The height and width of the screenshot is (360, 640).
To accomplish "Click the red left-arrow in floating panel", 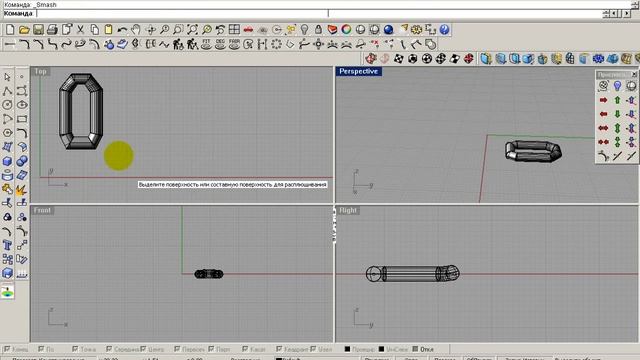I will click(x=603, y=114).
